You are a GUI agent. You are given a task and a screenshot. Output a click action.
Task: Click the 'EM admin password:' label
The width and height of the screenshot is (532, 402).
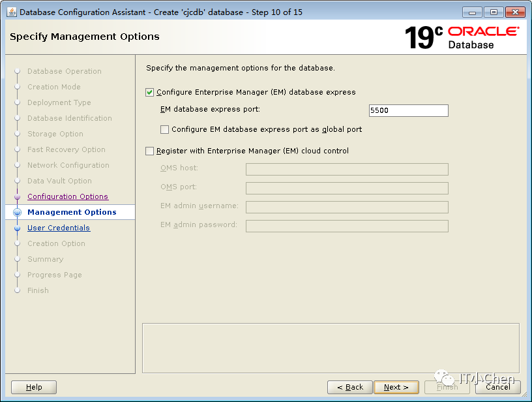coord(199,224)
